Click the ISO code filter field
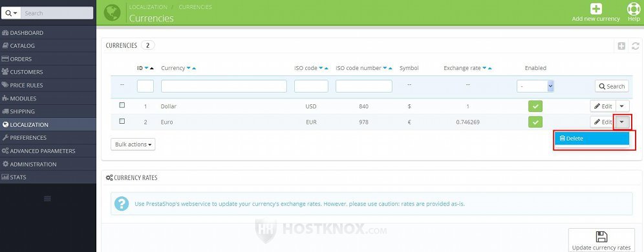The image size is (644, 252). (311, 86)
